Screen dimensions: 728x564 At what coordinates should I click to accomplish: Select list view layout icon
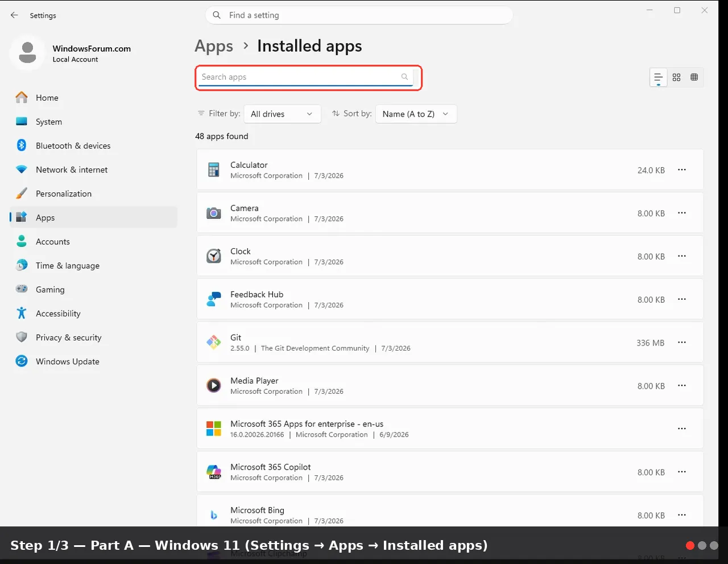(x=658, y=77)
